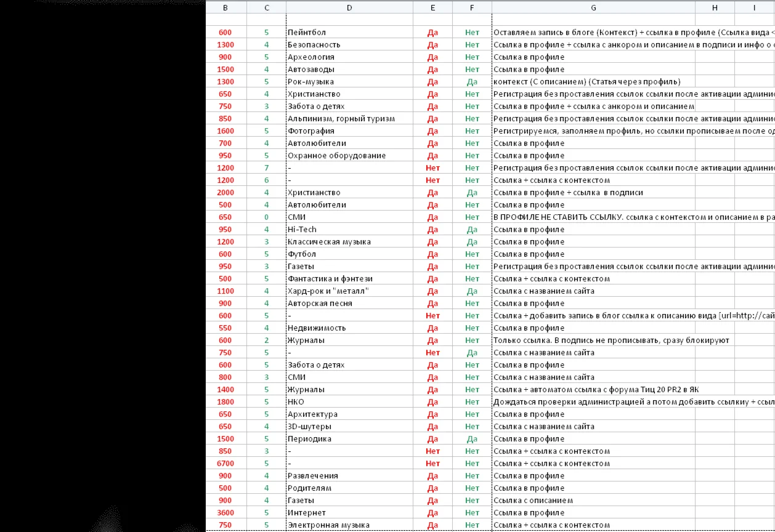This screenshot has height=532, width=775.
Task: Select the column C header
Action: pos(266,7)
